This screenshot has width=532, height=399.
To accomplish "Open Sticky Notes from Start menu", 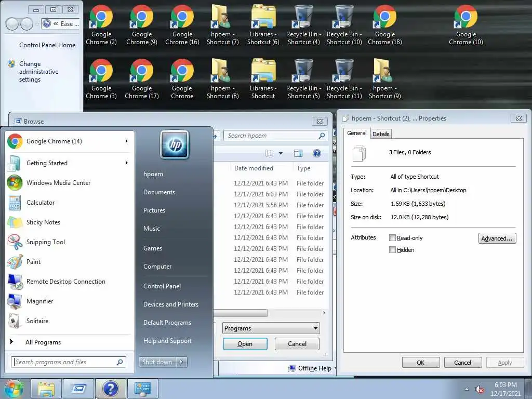I will tap(70, 222).
